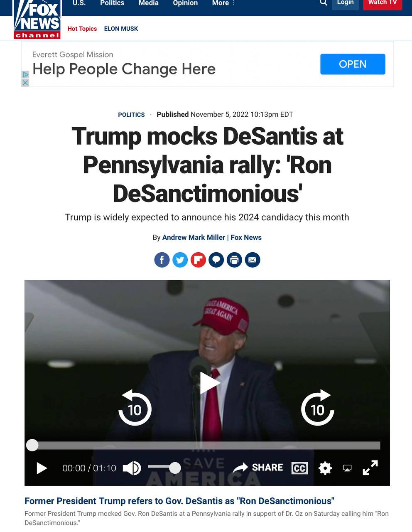Toggle closed captions CC button
The image size is (412, 532).
[299, 468]
